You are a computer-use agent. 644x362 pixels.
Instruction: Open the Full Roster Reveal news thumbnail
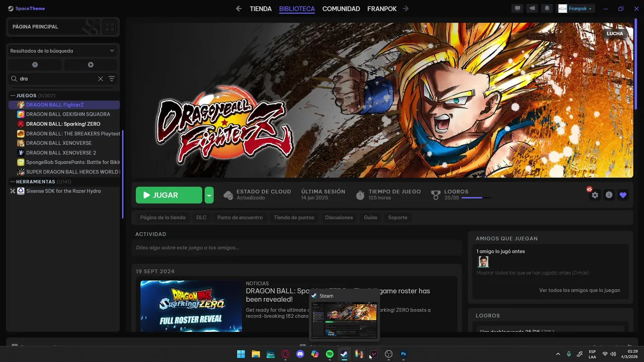(x=191, y=306)
